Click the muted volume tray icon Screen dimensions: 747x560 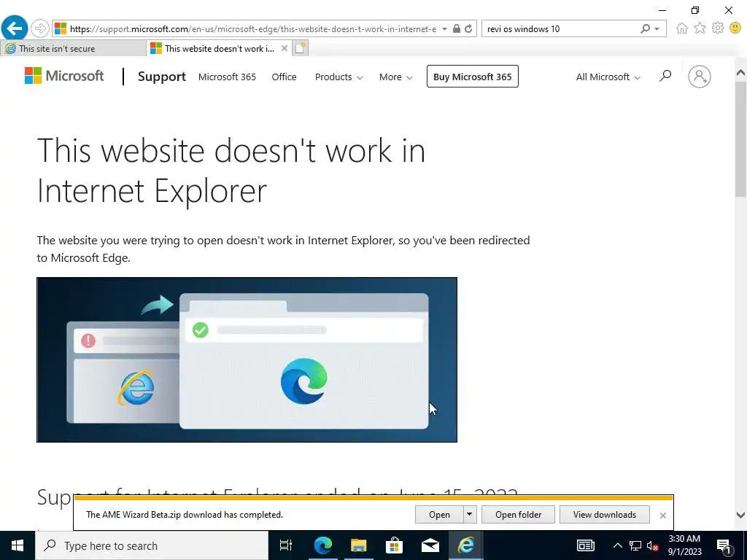tap(653, 545)
